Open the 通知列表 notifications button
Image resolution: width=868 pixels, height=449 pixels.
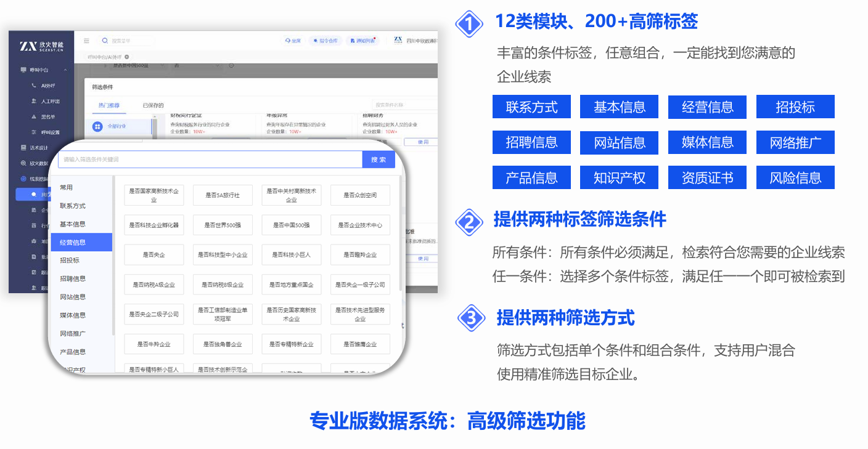tap(361, 41)
